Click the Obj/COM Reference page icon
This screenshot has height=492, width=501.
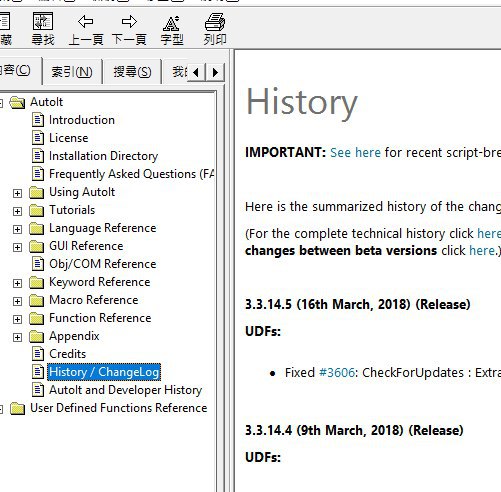38,264
